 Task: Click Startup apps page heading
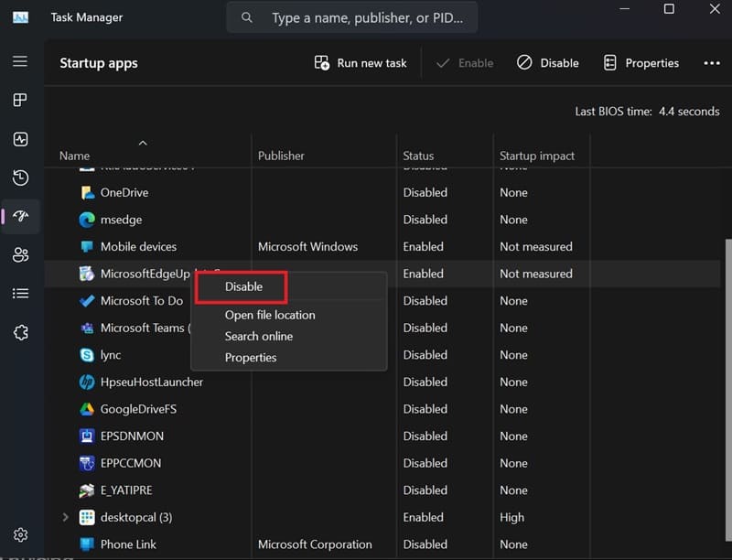(x=99, y=63)
